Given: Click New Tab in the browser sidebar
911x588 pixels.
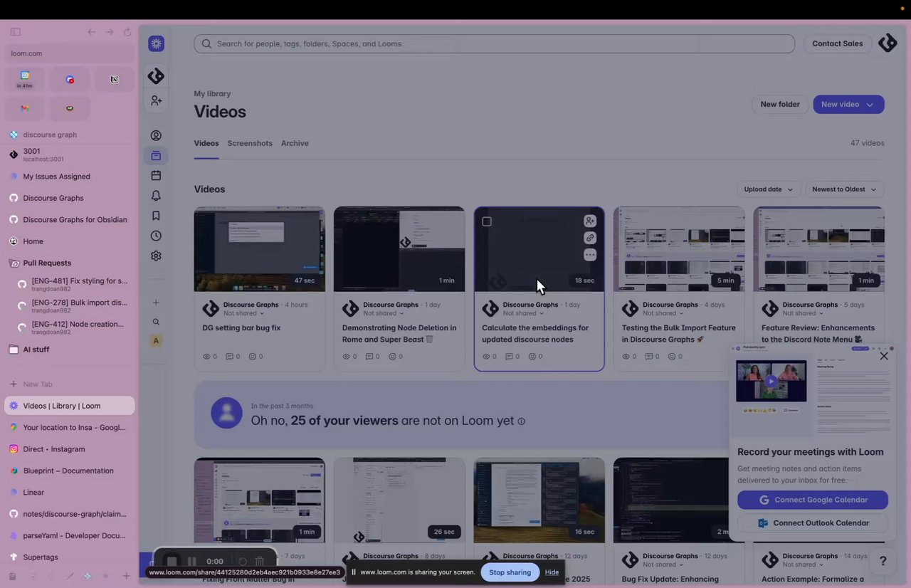Looking at the screenshot, I should tap(69, 384).
